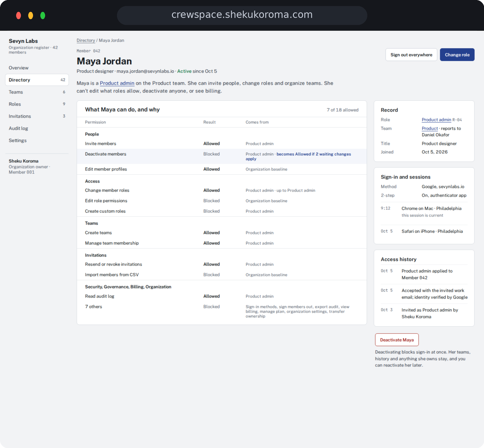Click Accepted with invited work email entry
484x448 pixels.
pyautogui.click(x=424, y=294)
